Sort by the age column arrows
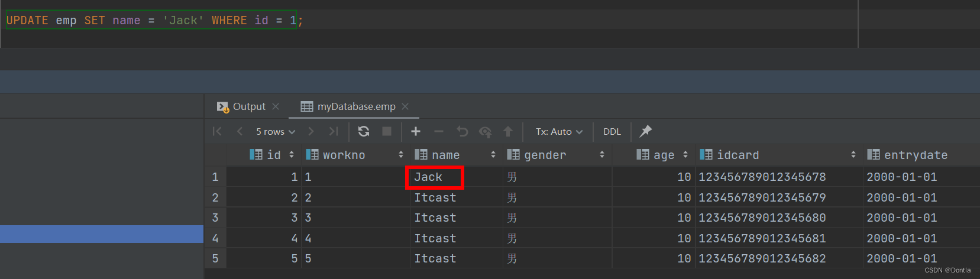This screenshot has height=279, width=980. (685, 155)
